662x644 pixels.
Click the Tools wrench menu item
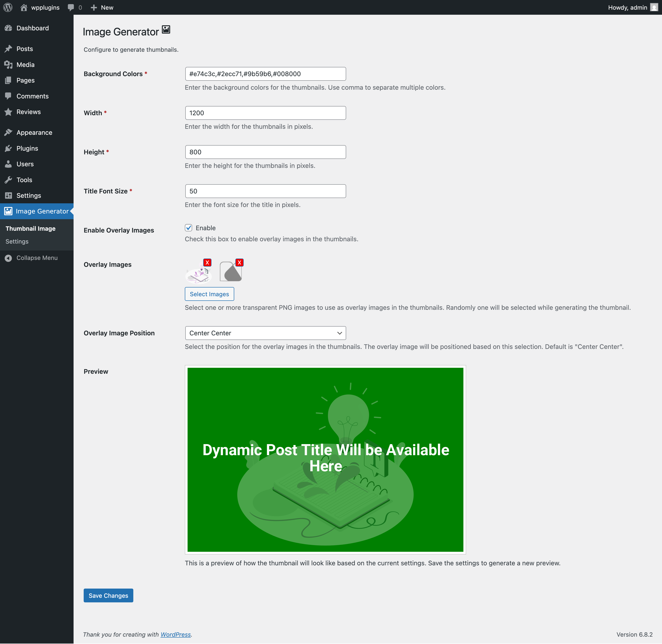tap(24, 180)
